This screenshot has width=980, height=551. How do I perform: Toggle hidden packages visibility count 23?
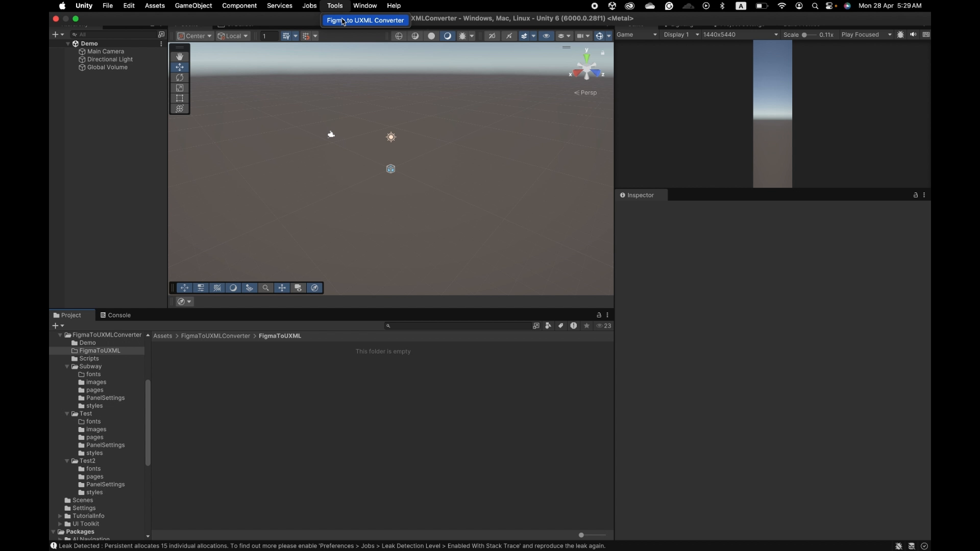[604, 326]
